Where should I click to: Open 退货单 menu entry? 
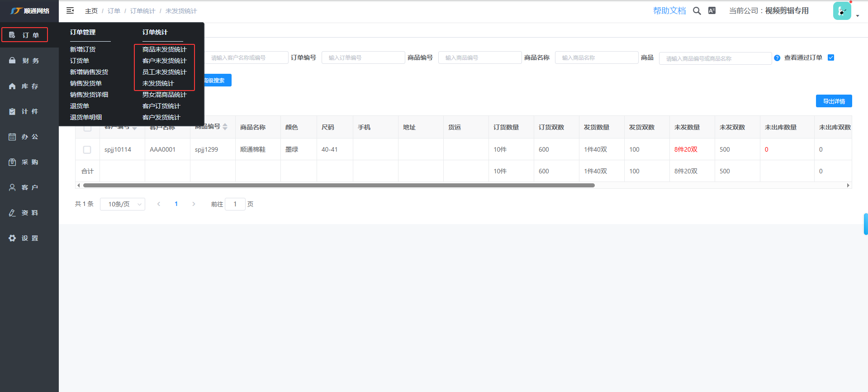pos(80,106)
